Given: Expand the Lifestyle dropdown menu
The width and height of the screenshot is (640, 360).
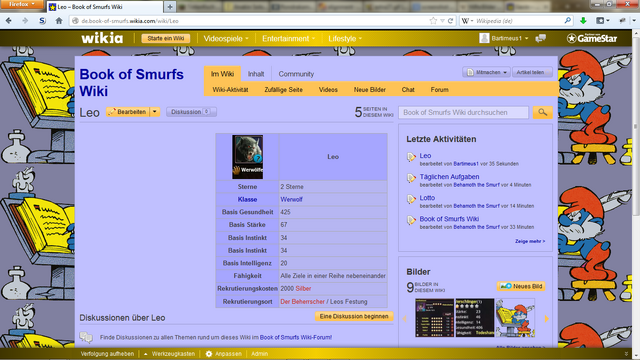Looking at the screenshot, I should click(x=345, y=38).
